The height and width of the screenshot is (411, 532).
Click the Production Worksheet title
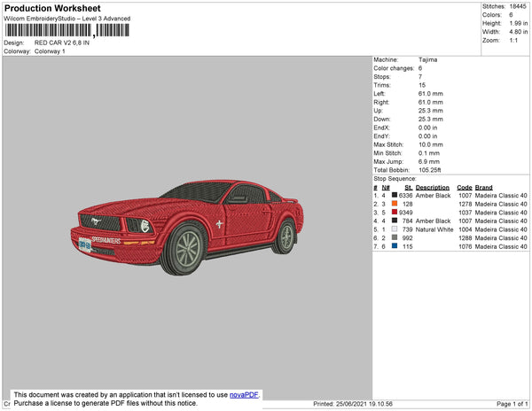pos(52,9)
